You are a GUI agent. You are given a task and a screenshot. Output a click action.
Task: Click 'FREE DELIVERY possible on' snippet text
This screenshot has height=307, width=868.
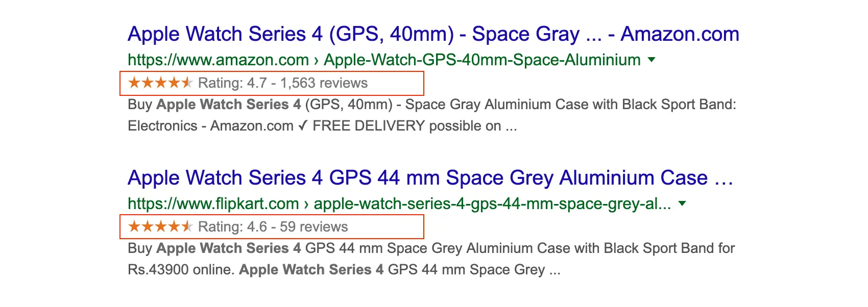406,126
